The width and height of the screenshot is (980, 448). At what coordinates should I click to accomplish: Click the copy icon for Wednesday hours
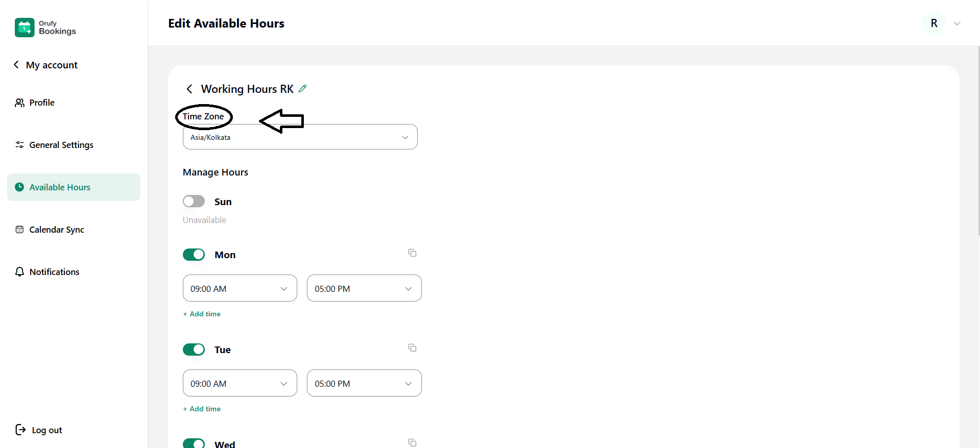(412, 442)
